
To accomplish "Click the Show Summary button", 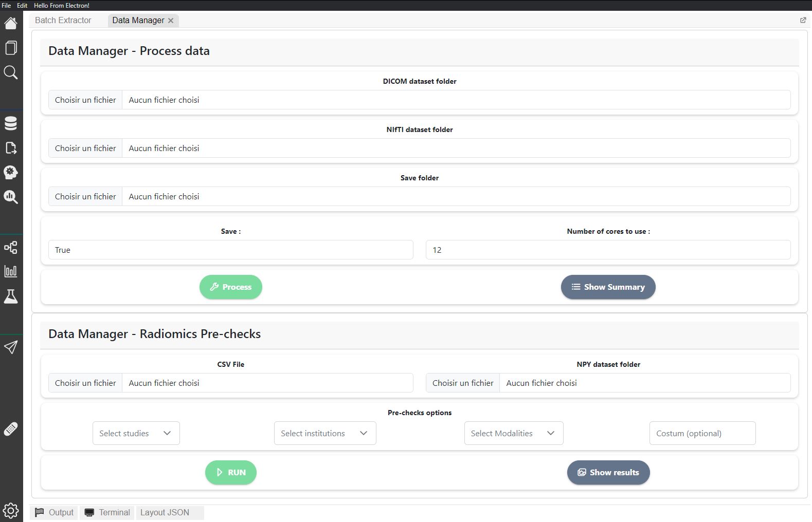I will (x=608, y=287).
